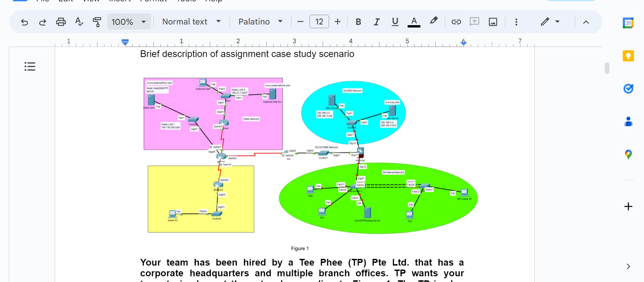Screen dimensions: 644x282
Task: Click the Undo arrow icon
Action: (x=24, y=22)
